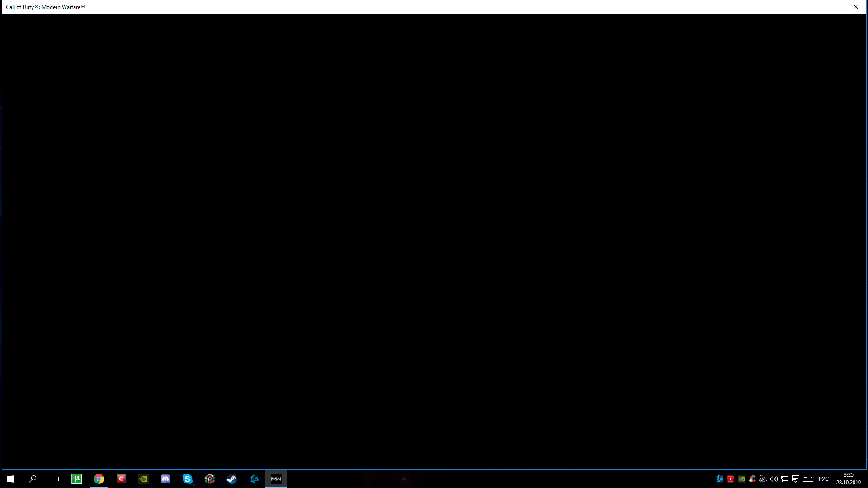Open the volume control speaker icon
The image size is (868, 488).
coord(774,479)
